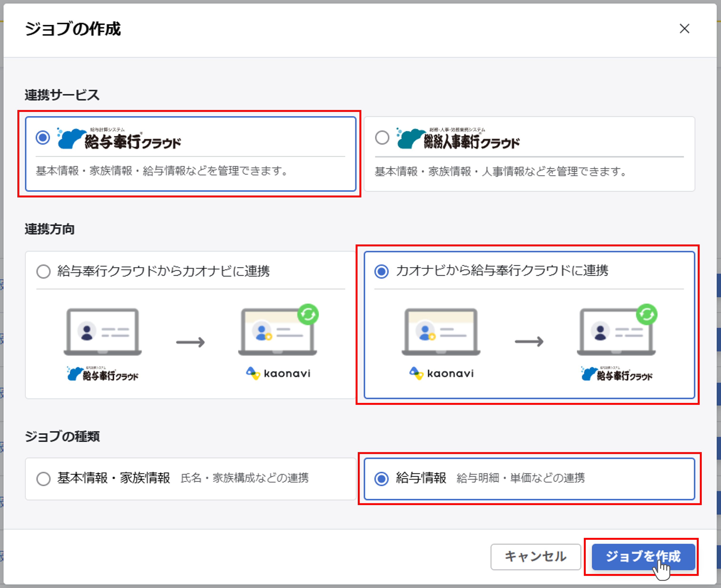Click the text 基本情報・家族情報・人事情報などを管理できます。
Screen dimensions: 721x588
[x=501, y=171]
